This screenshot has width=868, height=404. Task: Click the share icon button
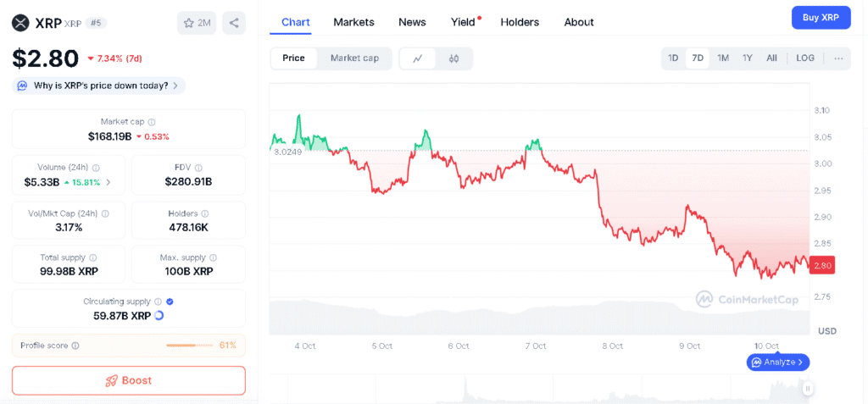pyautogui.click(x=234, y=23)
